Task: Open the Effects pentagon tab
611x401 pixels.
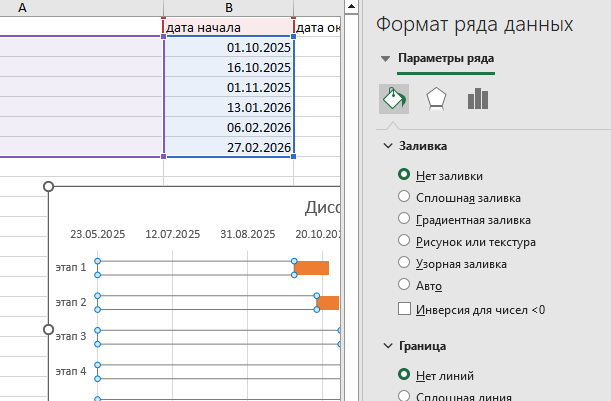Action: (x=436, y=99)
